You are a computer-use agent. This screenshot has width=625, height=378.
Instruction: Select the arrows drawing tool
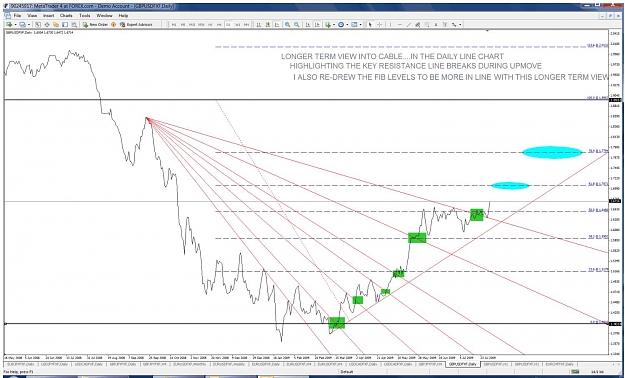point(454,24)
